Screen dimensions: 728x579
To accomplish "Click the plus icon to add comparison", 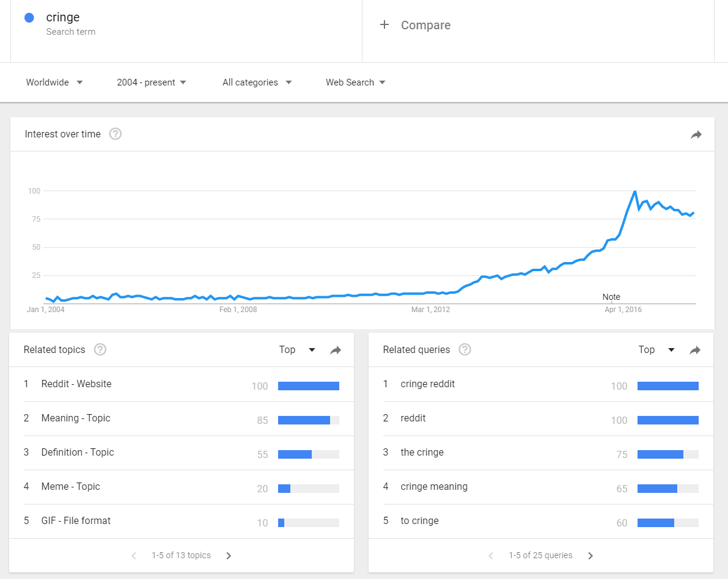I will tap(384, 25).
